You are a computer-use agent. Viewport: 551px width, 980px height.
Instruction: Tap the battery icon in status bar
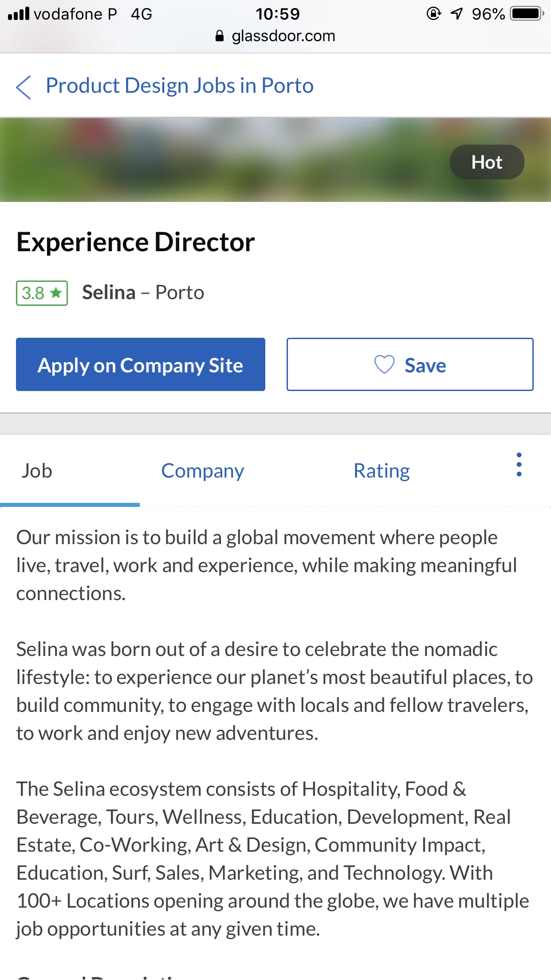click(x=527, y=14)
